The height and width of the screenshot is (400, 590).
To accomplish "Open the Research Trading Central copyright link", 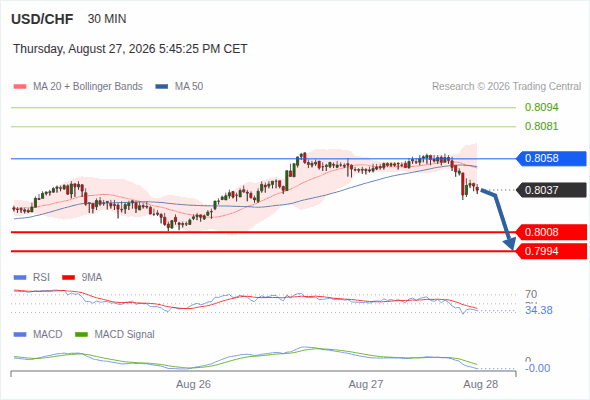I will point(506,87).
